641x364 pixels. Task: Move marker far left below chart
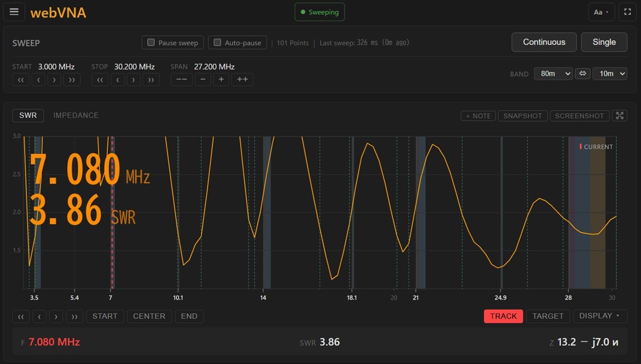21,316
